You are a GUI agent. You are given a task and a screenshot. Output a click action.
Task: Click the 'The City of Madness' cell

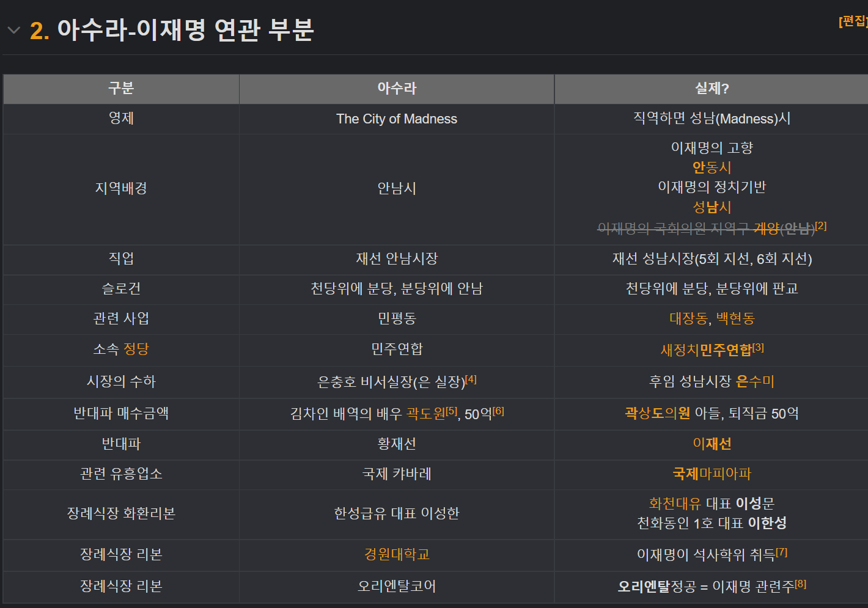397,119
